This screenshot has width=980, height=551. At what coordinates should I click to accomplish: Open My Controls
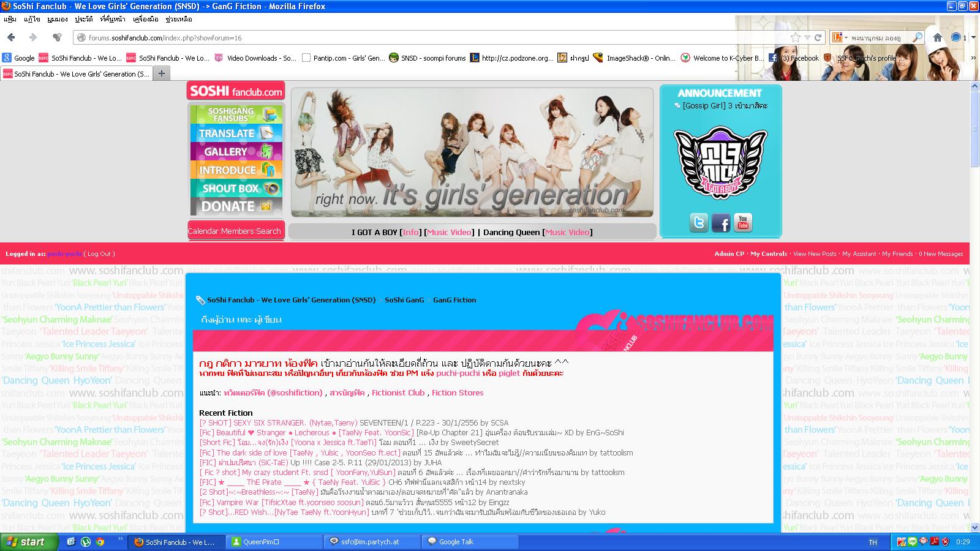tap(769, 254)
